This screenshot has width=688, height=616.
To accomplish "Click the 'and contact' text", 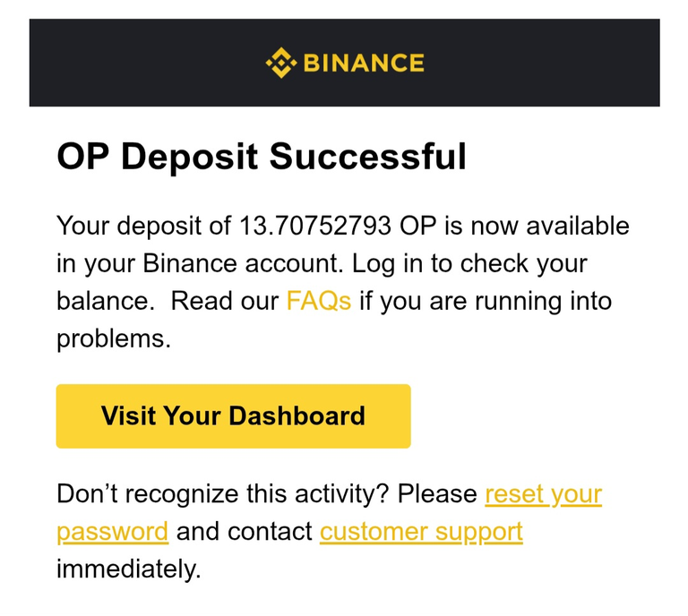I will tap(244, 532).
